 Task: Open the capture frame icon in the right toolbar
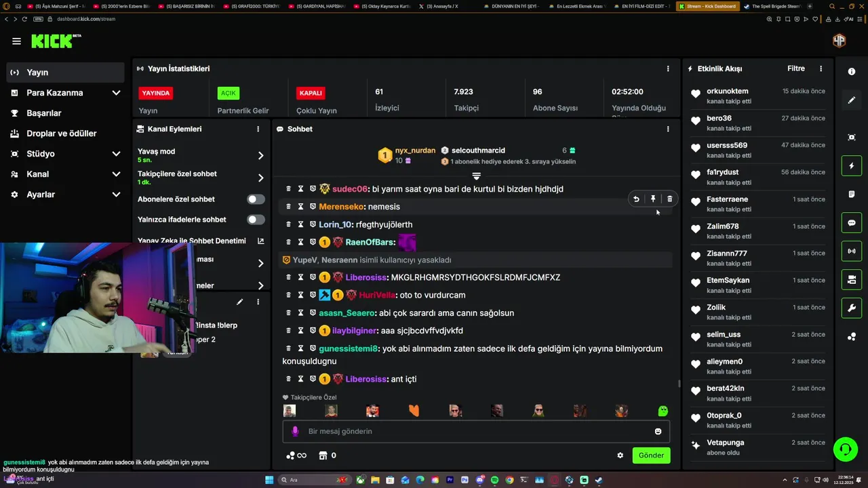click(x=852, y=138)
